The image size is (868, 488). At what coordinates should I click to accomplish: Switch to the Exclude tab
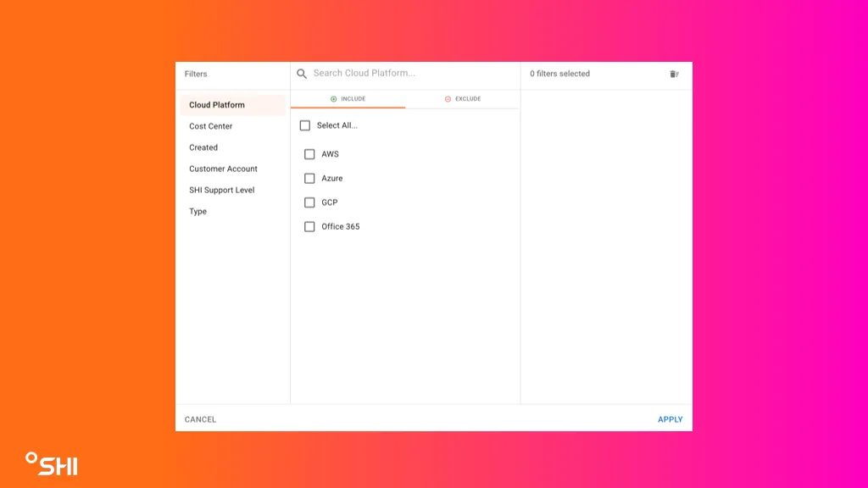463,99
